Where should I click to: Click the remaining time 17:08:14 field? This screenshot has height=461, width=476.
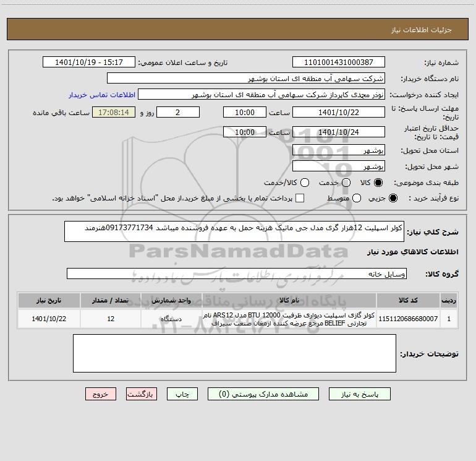click(114, 112)
